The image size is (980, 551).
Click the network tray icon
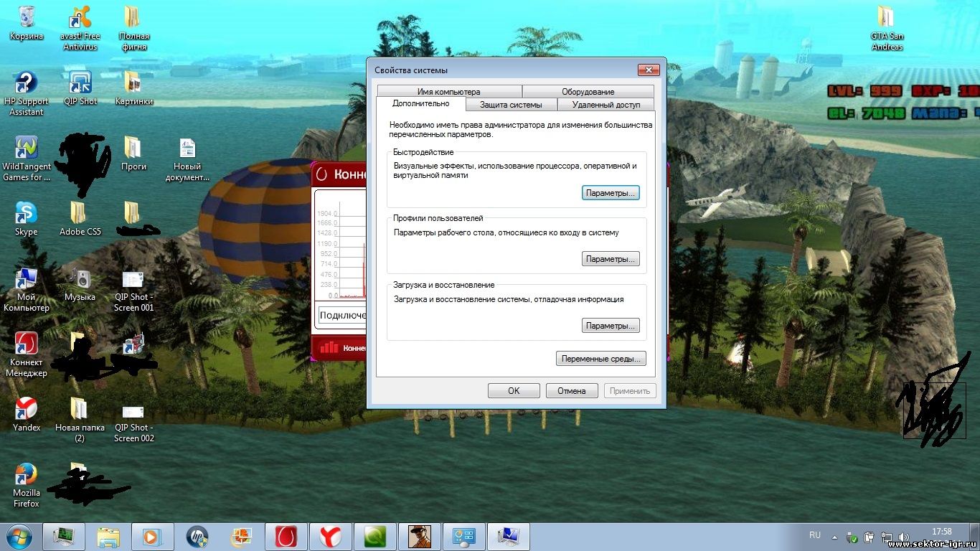887,537
